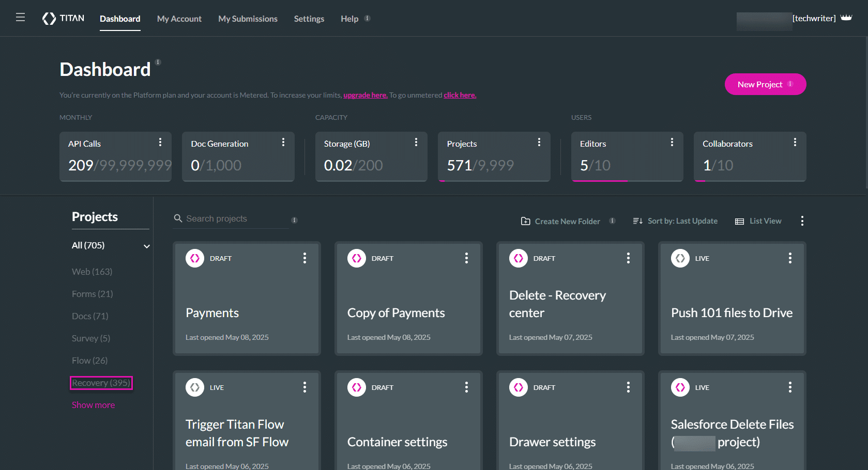Go to My Submissions tab
Image resolution: width=868 pixels, height=470 pixels.
[x=248, y=19]
